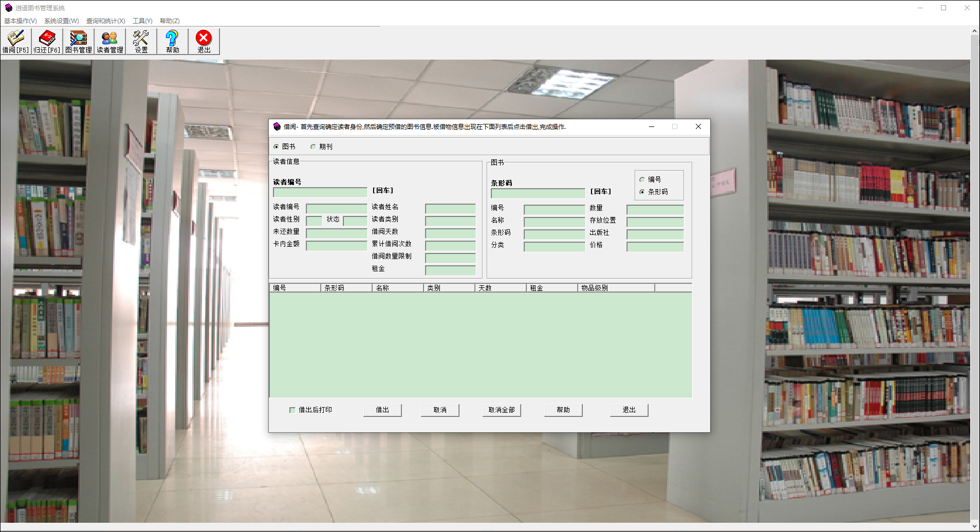
Task: Click the 天数 column header
Action: point(501,288)
